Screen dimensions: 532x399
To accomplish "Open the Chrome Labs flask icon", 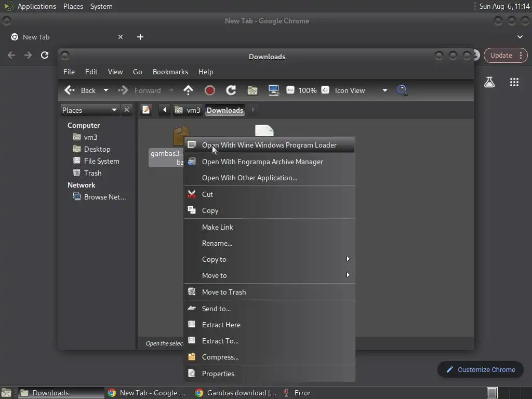I will click(489, 82).
